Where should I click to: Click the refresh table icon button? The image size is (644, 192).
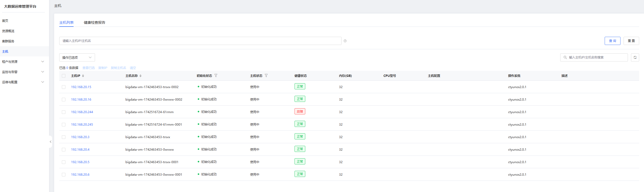click(635, 57)
